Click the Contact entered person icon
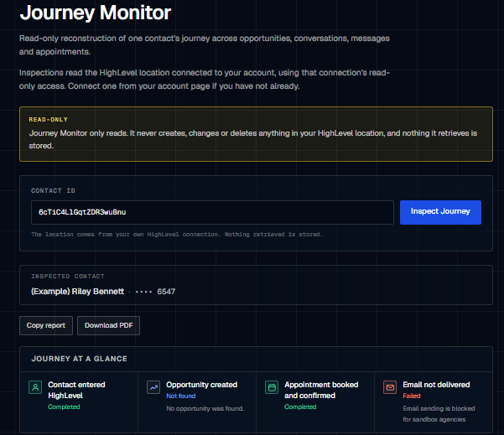 (x=35, y=387)
